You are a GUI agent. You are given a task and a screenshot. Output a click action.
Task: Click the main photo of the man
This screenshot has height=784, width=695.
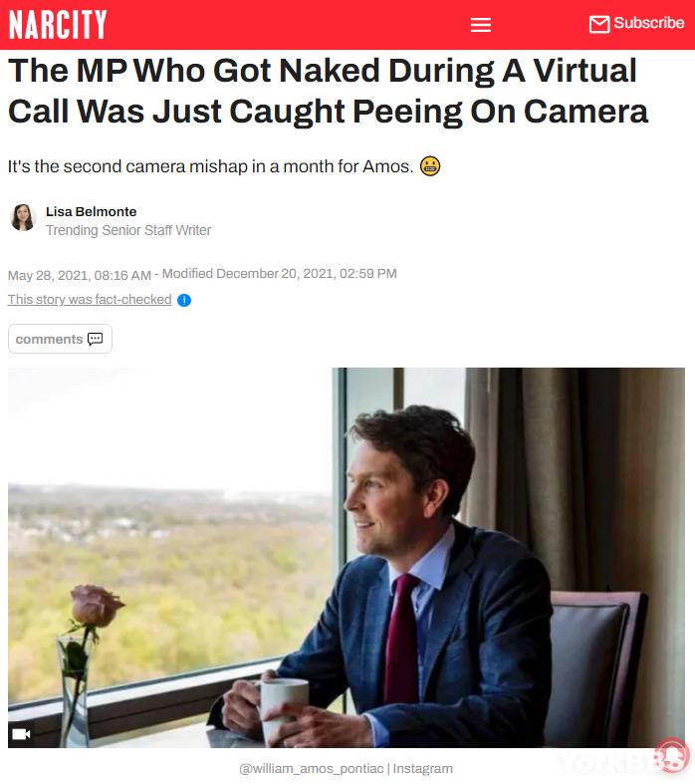click(x=347, y=558)
